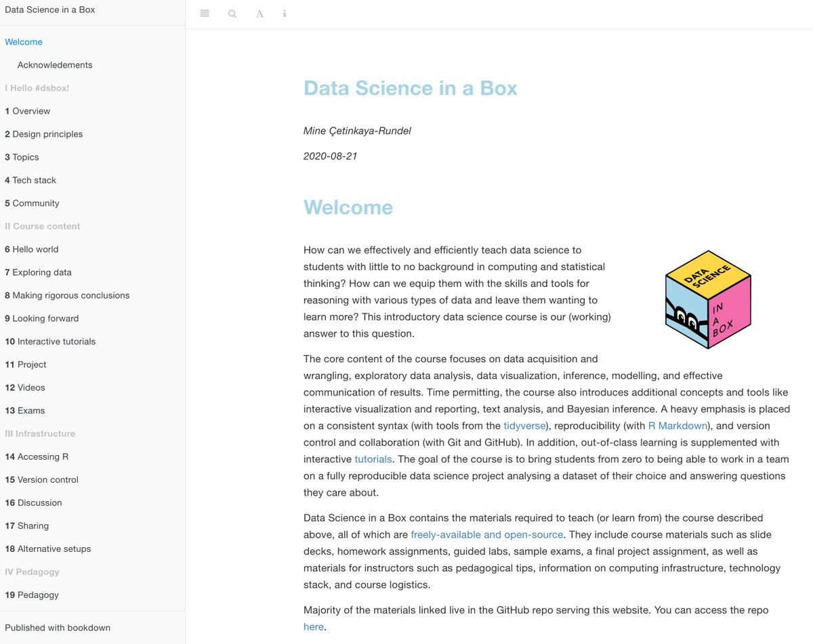
Task: Click the 'I Hello #dsbox!' section header
Action: (37, 88)
